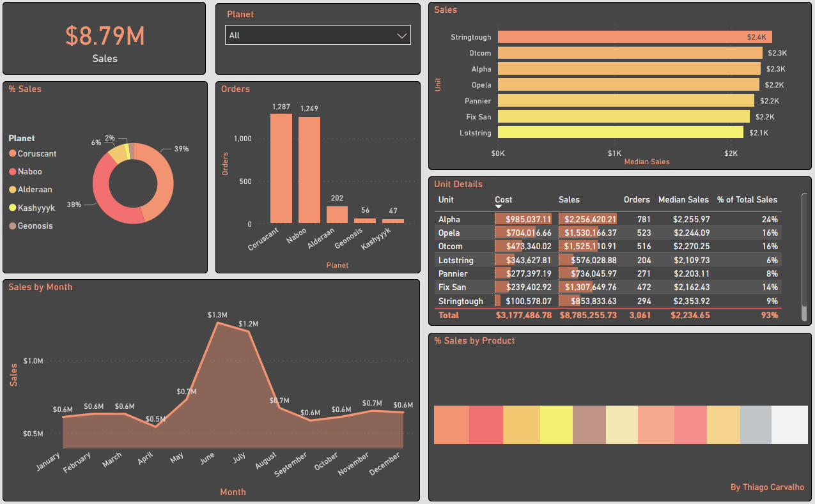Click the Total median $2,234.65 cell
Viewport: 815px width, 504px height.
coord(691,316)
